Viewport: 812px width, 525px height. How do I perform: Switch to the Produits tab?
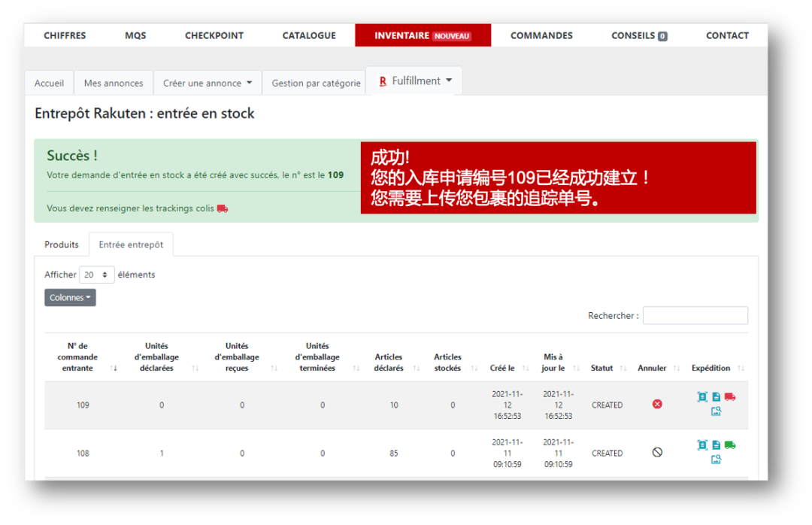coord(62,244)
